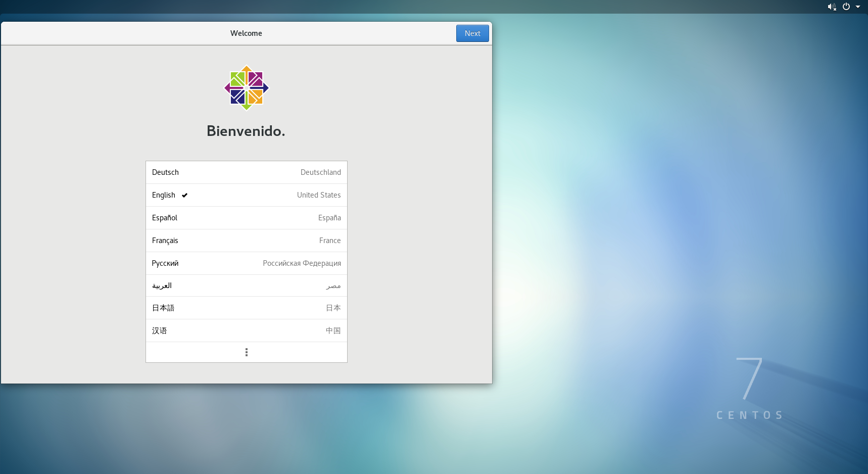Select English language row
Screen dimensions: 868x474
[247, 195]
